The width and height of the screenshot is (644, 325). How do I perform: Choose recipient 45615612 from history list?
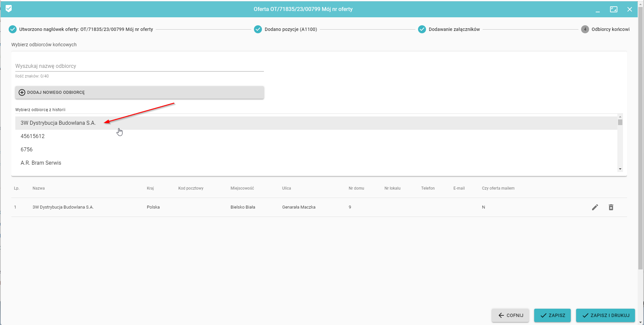(x=33, y=136)
